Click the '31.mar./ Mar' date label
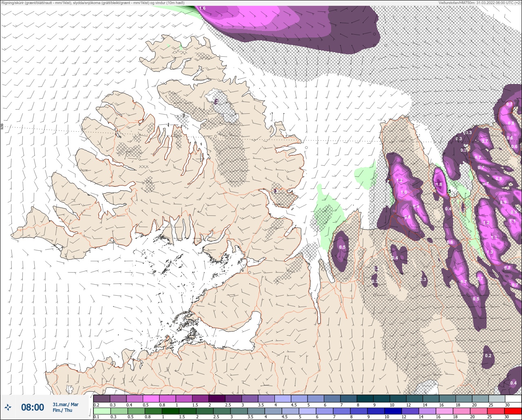Viewport: 522px width, 420px height. click(65, 405)
